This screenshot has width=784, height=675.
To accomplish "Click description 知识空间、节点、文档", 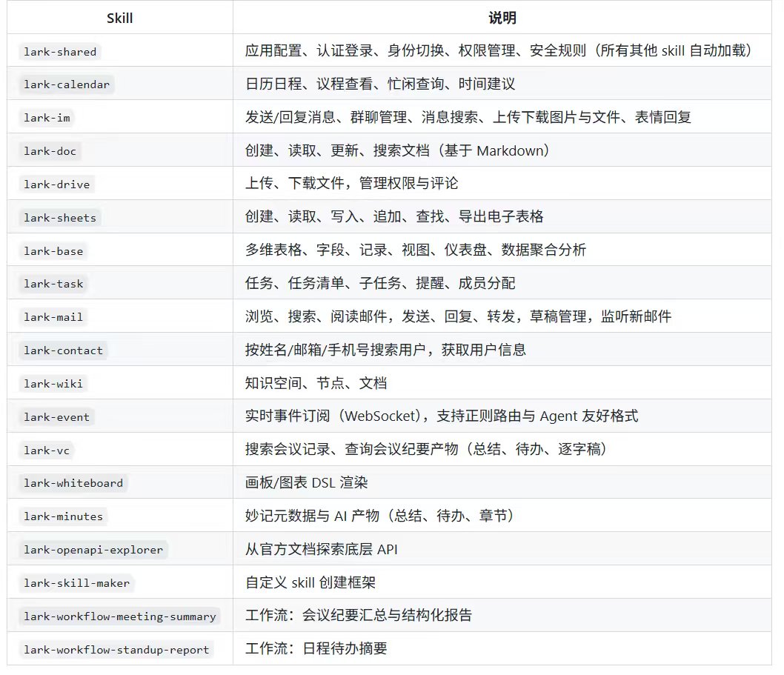I will click(316, 384).
